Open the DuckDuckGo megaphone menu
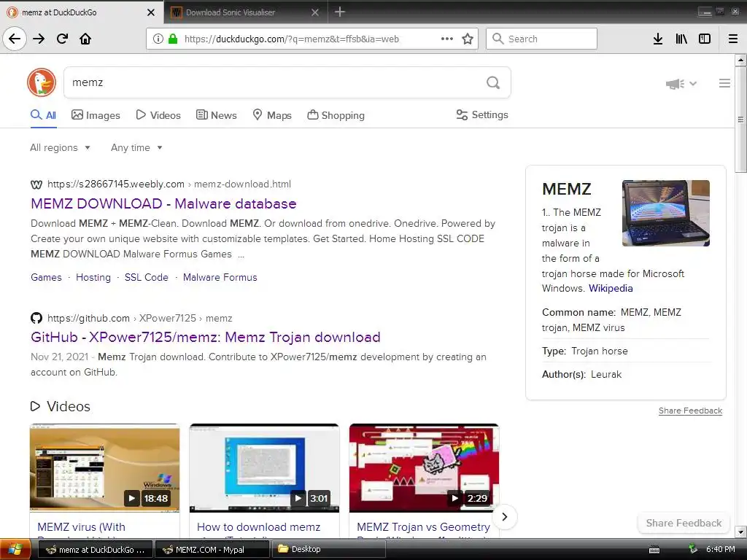Screen dimensions: 747x560 [x=681, y=84]
